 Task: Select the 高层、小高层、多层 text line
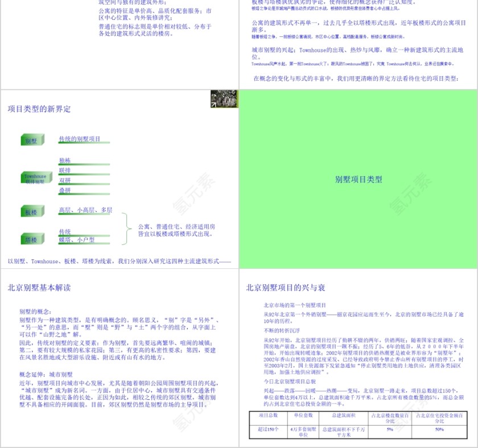click(x=85, y=210)
